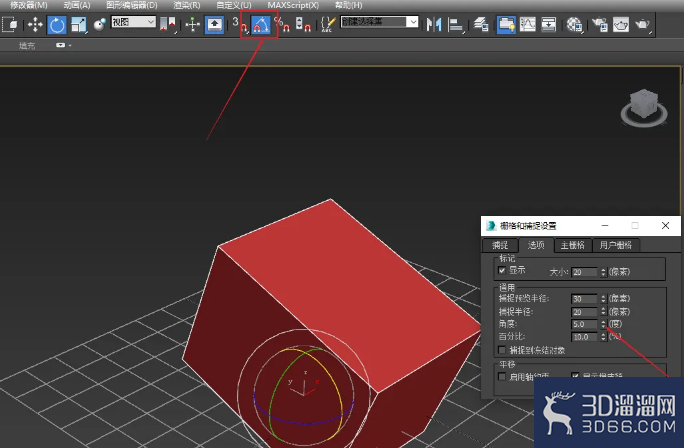The width and height of the screenshot is (684, 448).
Task: Click the 角度 spinner arrows
Action: pyautogui.click(x=603, y=324)
